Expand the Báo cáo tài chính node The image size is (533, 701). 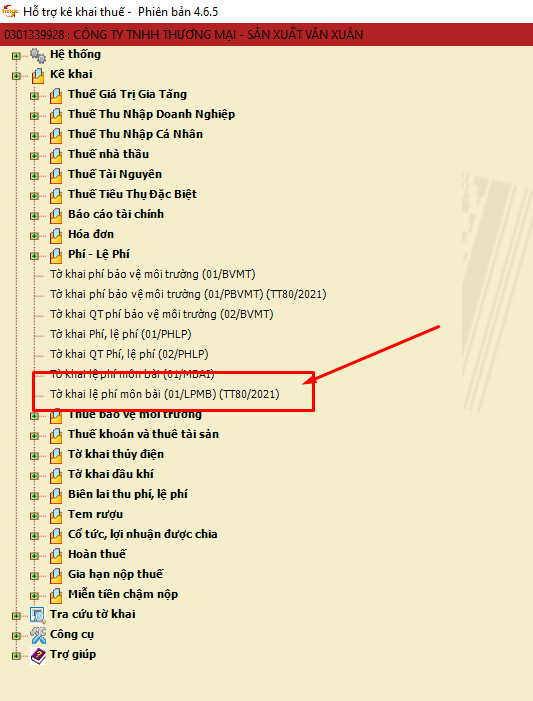pyautogui.click(x=34, y=216)
